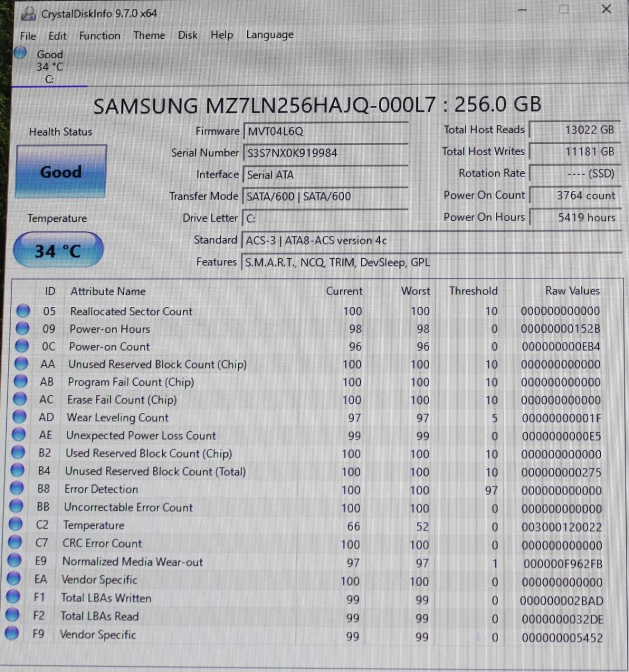Image resolution: width=629 pixels, height=672 pixels.
Task: Click status orb for Program Fail Count (Chip)
Action: 21,381
